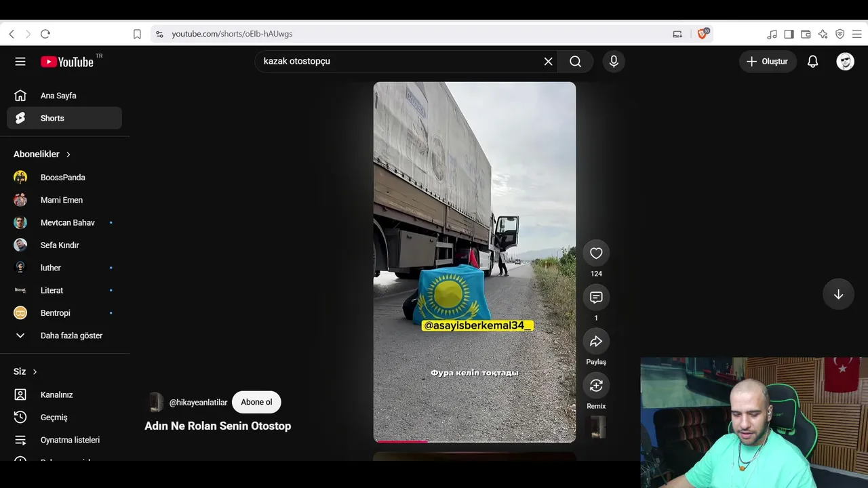The height and width of the screenshot is (488, 868).
Task: Go back using the browser back arrow
Action: point(12,34)
